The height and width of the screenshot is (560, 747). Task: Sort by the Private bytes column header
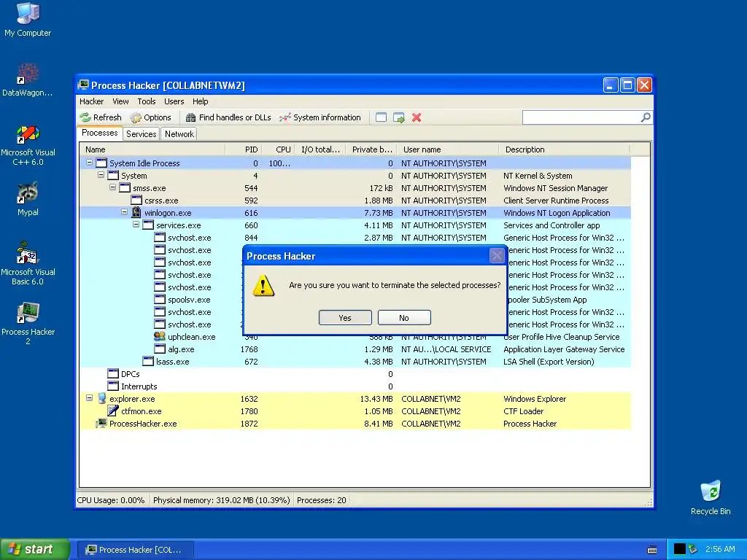pos(371,149)
